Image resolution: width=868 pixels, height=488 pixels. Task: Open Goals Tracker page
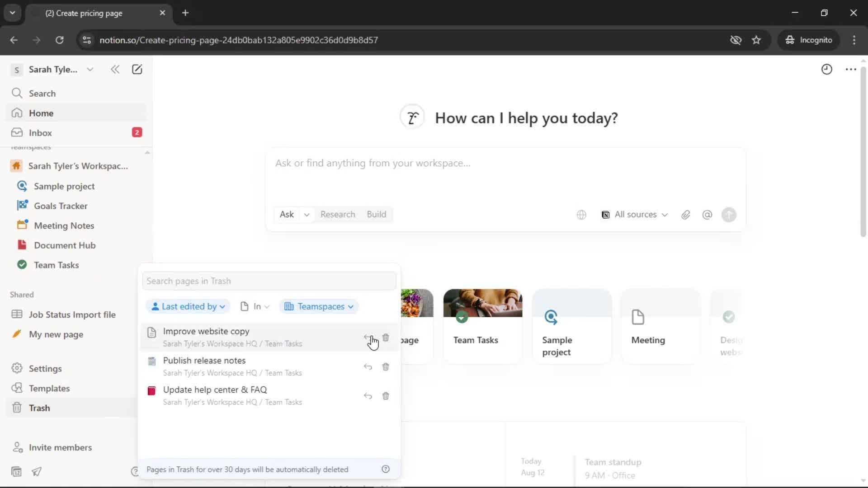coord(76,206)
